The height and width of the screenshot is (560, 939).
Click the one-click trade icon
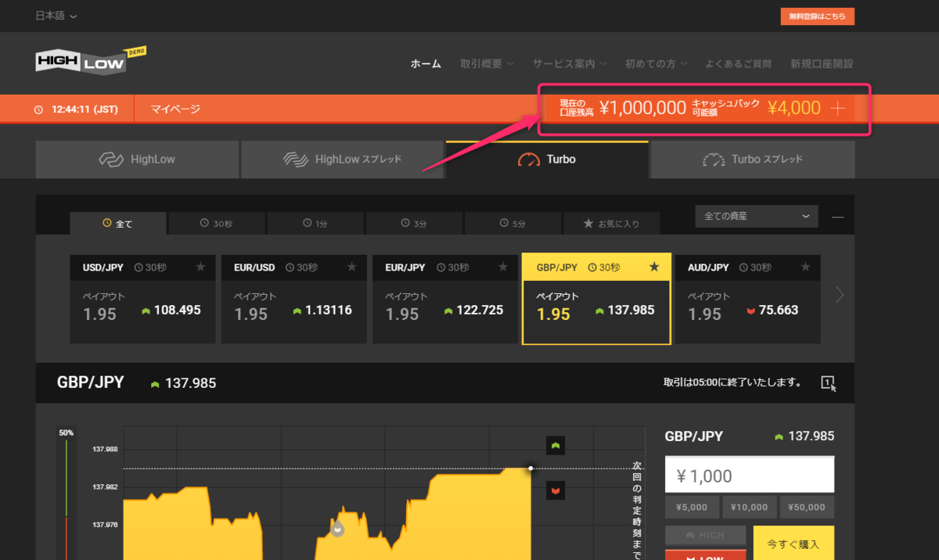(x=829, y=382)
